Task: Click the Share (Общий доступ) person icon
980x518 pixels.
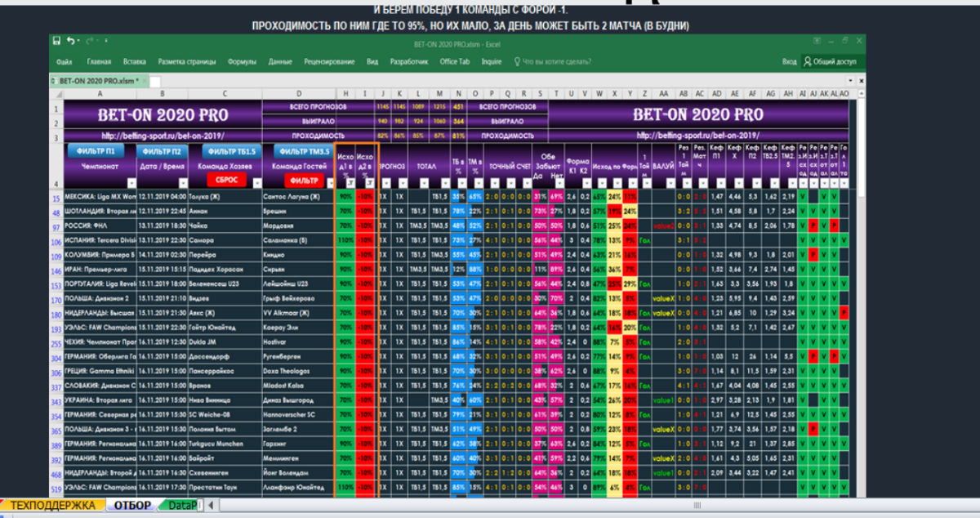Action: pos(808,61)
